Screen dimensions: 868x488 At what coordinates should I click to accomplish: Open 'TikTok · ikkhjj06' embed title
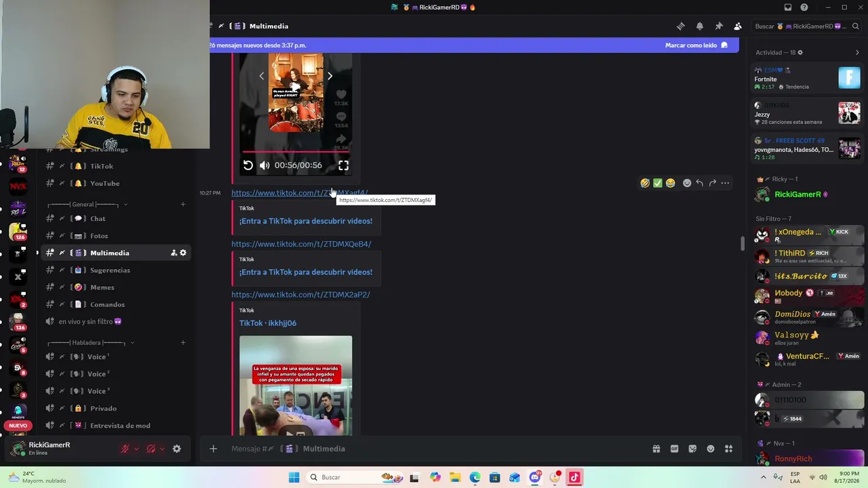(x=268, y=323)
